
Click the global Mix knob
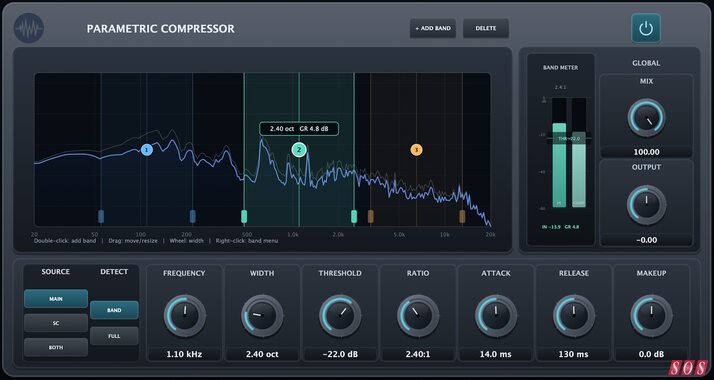pos(647,118)
